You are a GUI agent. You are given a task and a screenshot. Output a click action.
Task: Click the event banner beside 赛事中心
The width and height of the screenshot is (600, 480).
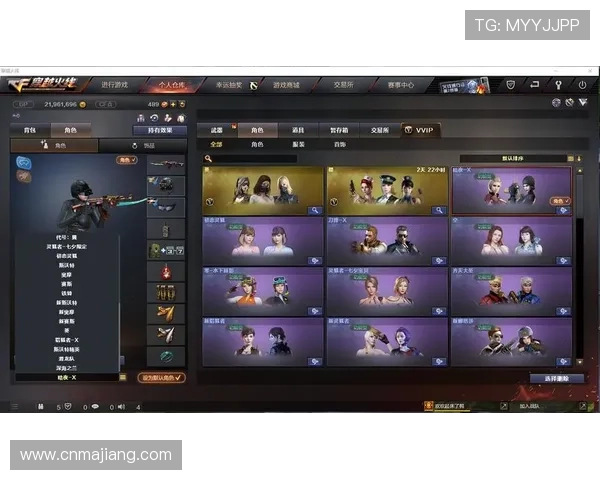(x=464, y=85)
